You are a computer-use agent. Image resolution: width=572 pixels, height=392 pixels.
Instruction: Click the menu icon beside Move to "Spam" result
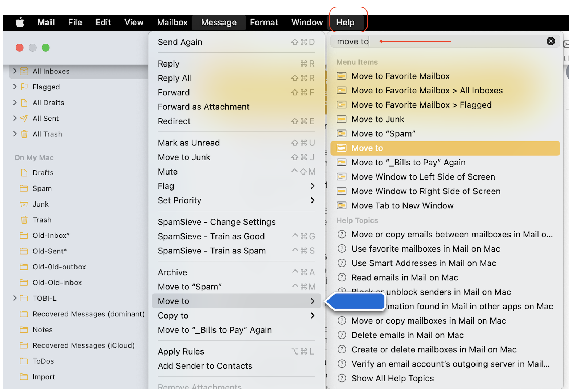(341, 133)
